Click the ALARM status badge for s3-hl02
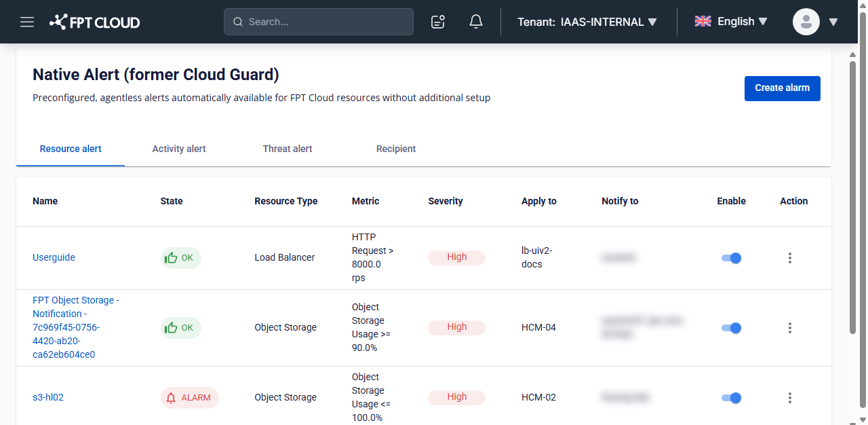The width and height of the screenshot is (868, 425). (x=190, y=398)
